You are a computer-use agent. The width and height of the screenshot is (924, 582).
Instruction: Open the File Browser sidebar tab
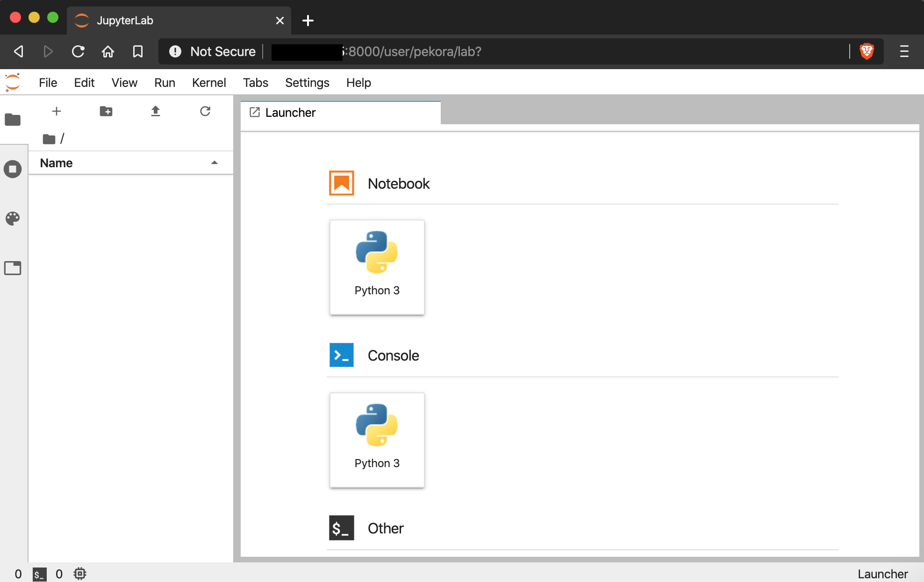click(x=13, y=120)
